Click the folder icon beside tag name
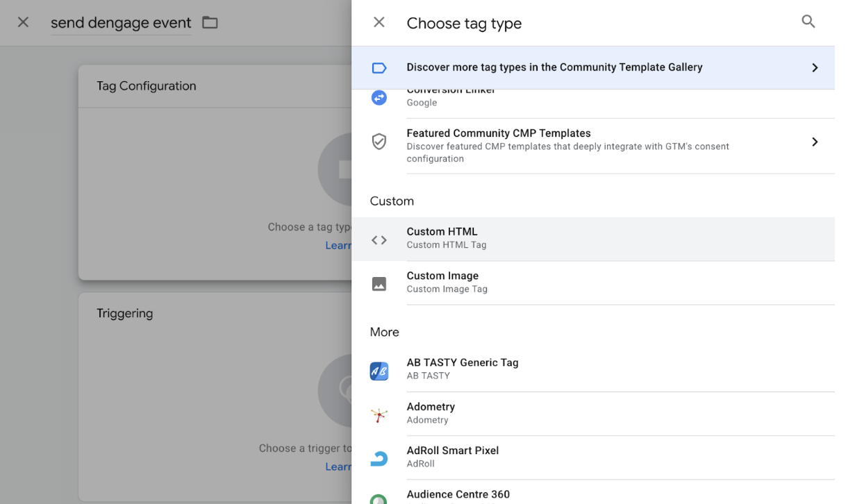The height and width of the screenshot is (504, 846). coord(210,23)
